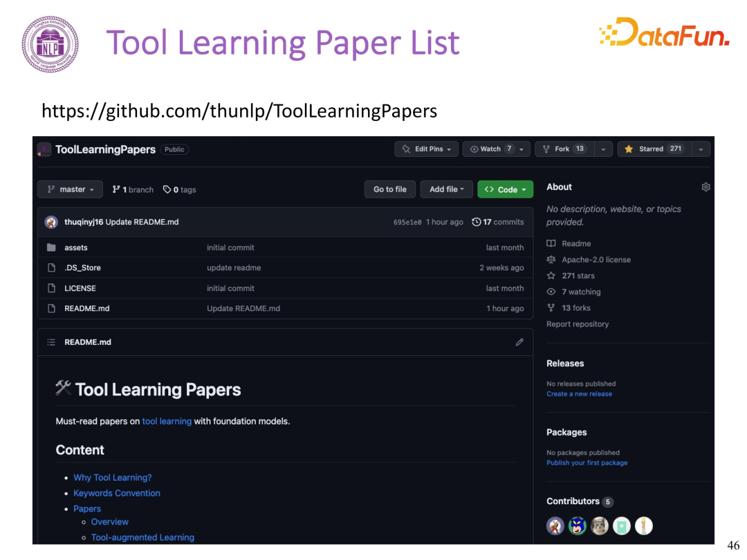Follow the "tool learning" link in README
Image resolution: width=747 pixels, height=560 pixels.
[167, 422]
